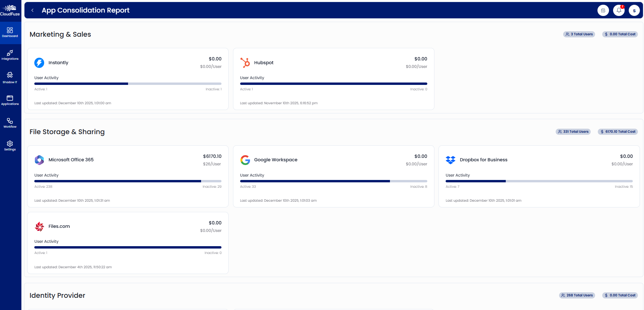Select Dashboard in the sidebar

(10, 32)
